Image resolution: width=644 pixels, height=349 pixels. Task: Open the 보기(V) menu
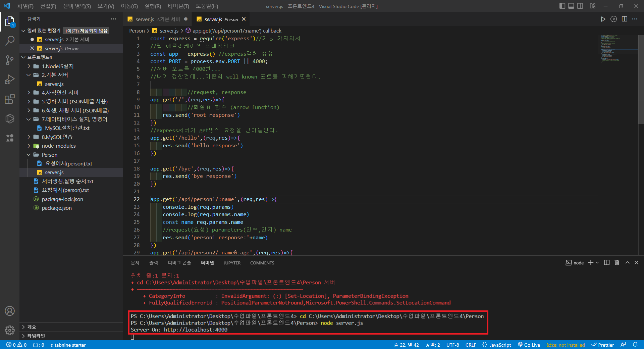pyautogui.click(x=106, y=6)
